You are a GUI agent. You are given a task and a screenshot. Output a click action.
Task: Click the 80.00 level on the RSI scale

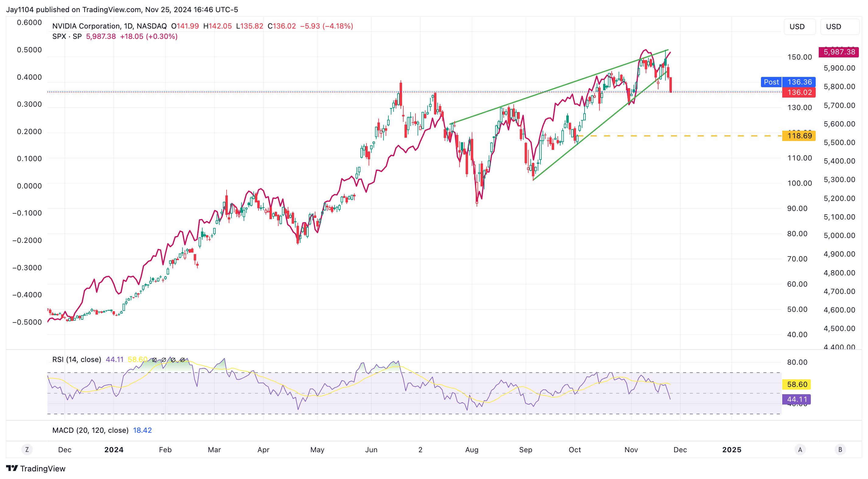point(797,362)
